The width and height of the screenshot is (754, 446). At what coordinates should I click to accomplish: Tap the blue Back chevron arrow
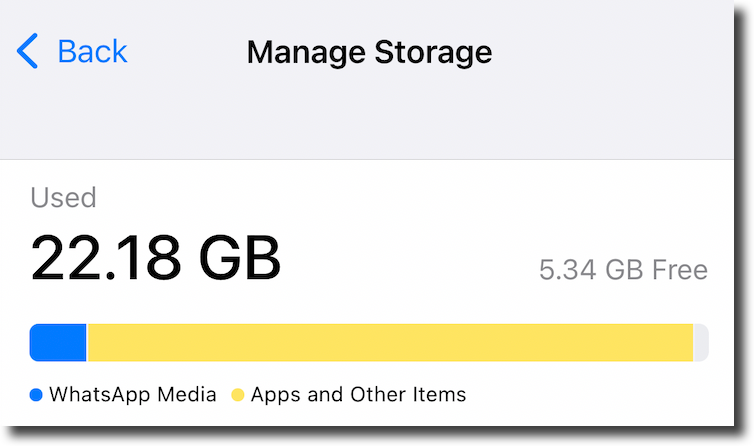pos(28,51)
